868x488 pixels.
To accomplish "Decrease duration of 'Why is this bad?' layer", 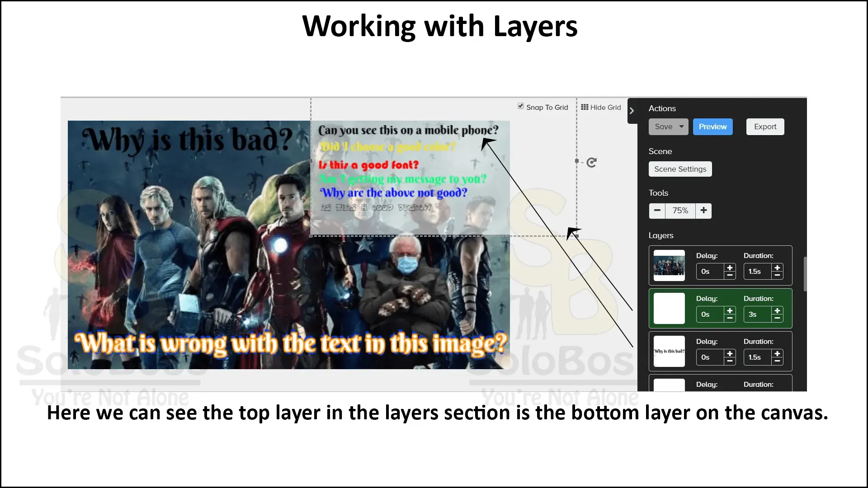I will click(777, 361).
